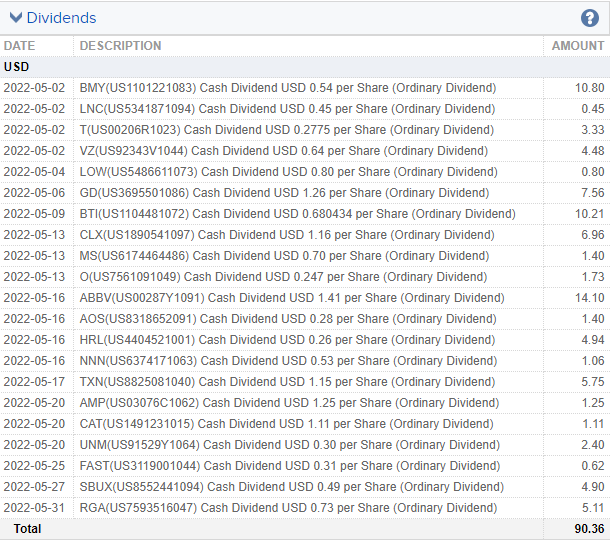The image size is (613, 544).
Task: Select the BMY cash dividend description
Action: point(288,88)
